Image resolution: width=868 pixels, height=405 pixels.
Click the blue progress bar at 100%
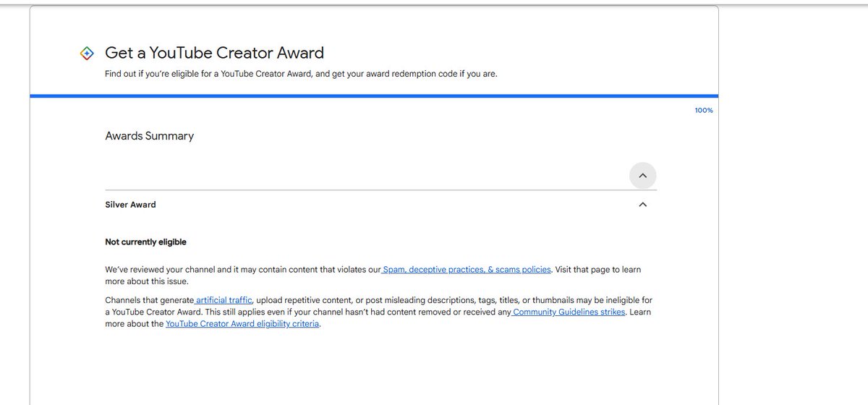[x=374, y=95]
